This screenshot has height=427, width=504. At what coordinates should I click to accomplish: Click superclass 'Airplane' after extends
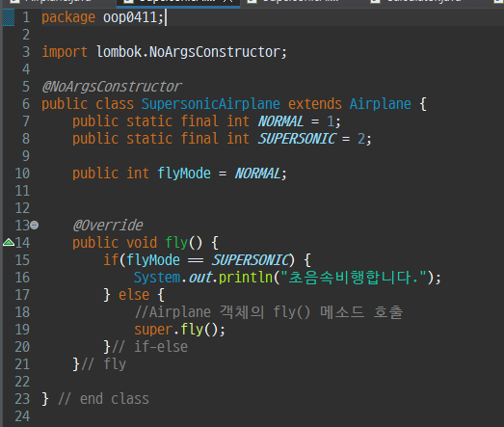(x=380, y=104)
